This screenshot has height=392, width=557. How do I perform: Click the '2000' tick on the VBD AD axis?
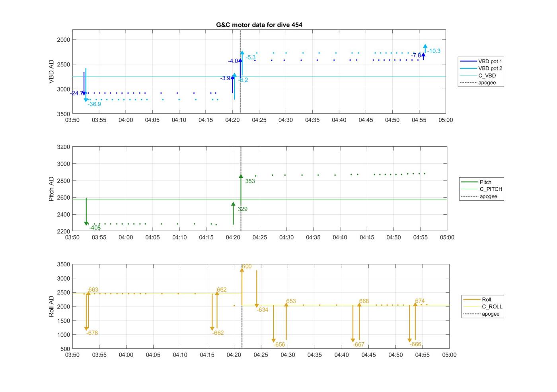64,40
